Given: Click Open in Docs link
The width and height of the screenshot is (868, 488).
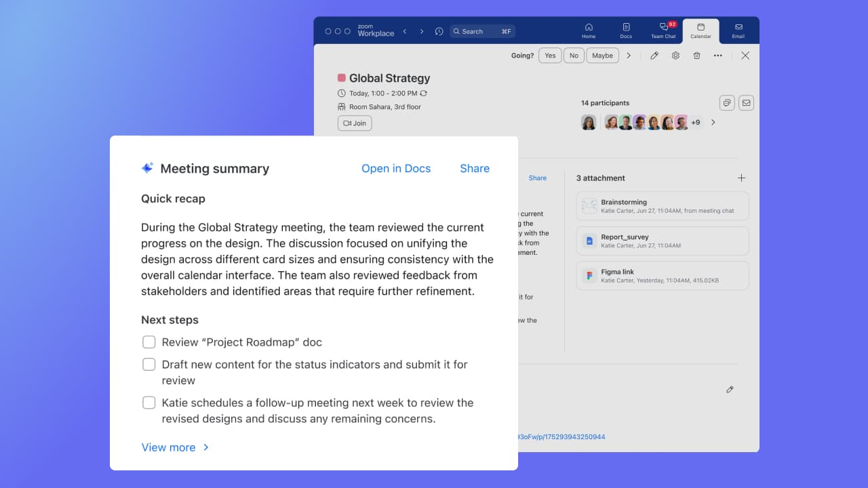Looking at the screenshot, I should click(x=396, y=169).
